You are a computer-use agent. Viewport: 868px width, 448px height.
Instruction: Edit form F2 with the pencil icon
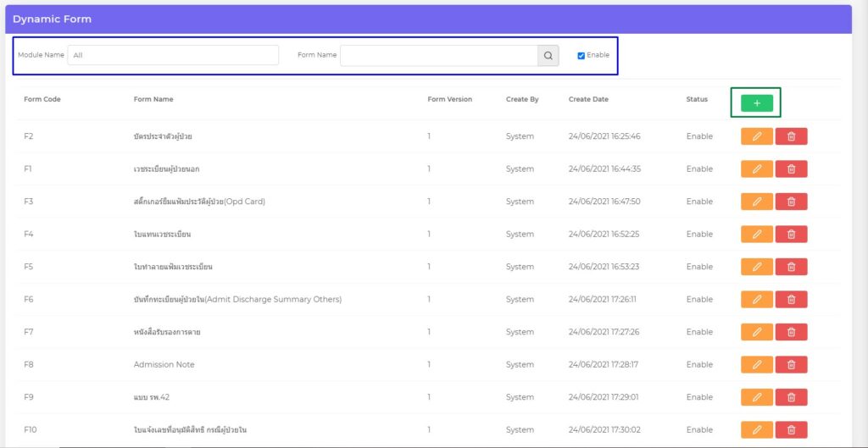[x=756, y=136]
